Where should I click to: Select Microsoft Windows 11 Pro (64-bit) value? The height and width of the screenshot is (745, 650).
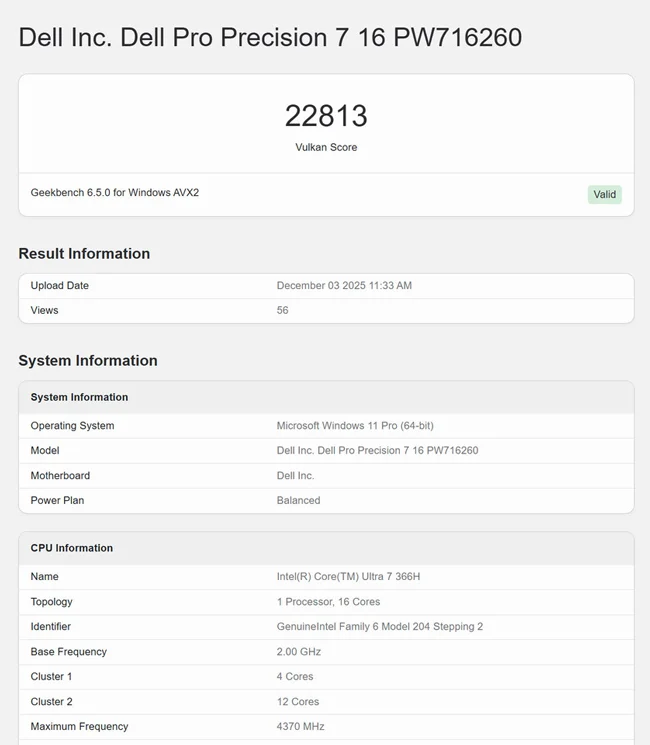[355, 426]
